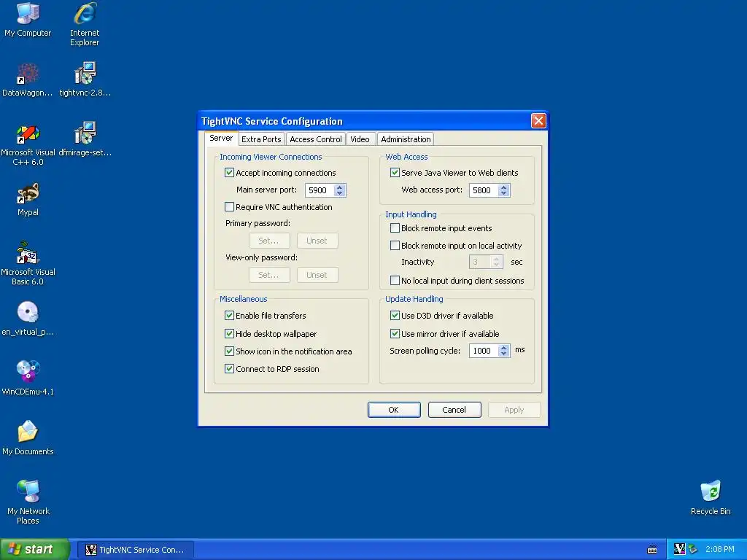Select the dfmirage-setup installer icon
The width and height of the screenshot is (747, 560).
click(x=85, y=139)
